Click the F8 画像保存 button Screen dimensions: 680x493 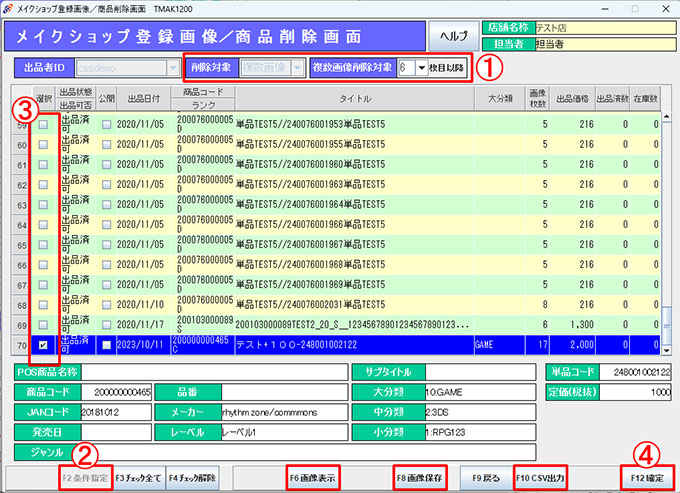coord(420,478)
